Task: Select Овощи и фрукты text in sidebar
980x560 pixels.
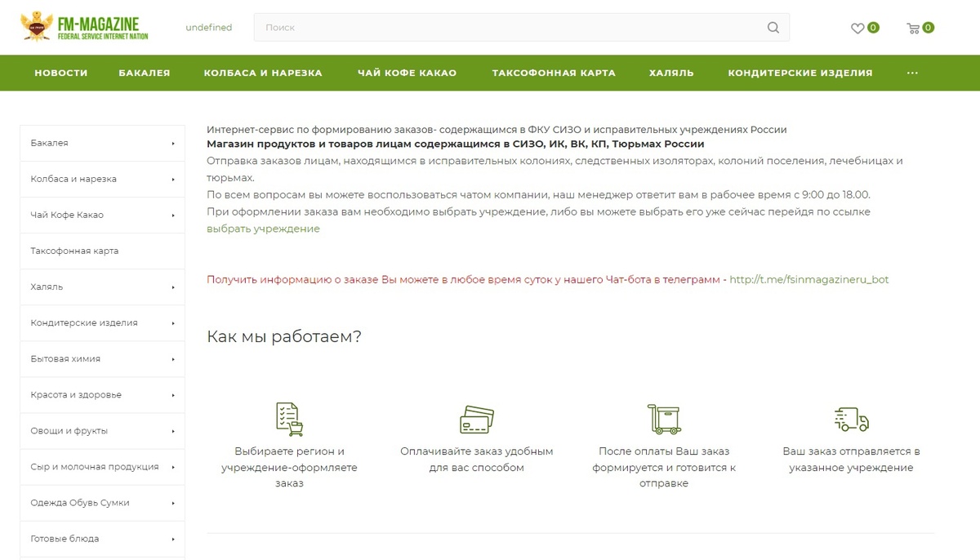Action: click(69, 431)
